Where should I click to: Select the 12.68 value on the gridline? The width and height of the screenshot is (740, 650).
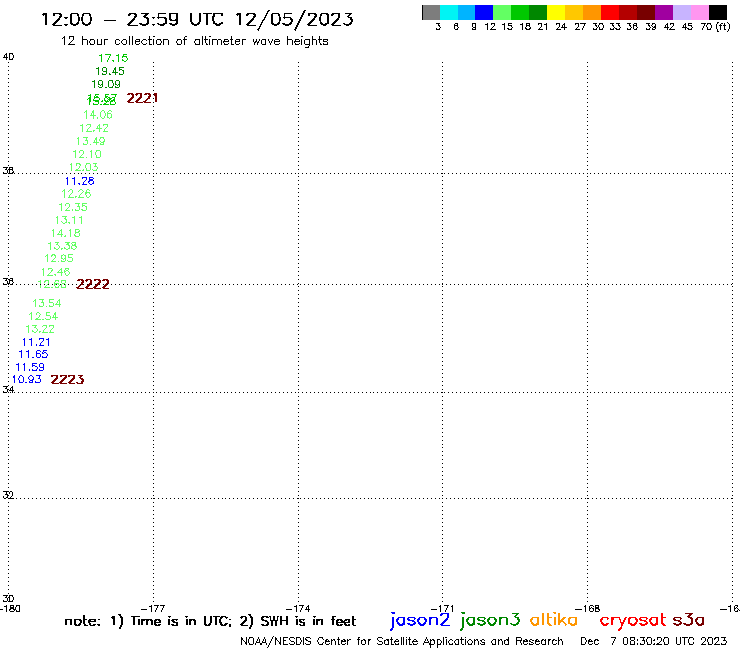[52, 284]
